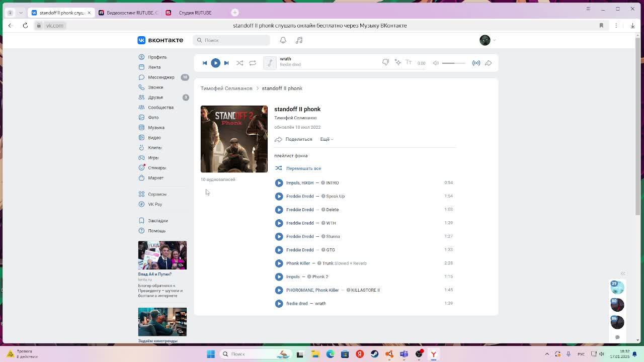The image size is (644, 362).
Task: Click Перемешать все to shuffle playlist
Action: click(x=298, y=168)
